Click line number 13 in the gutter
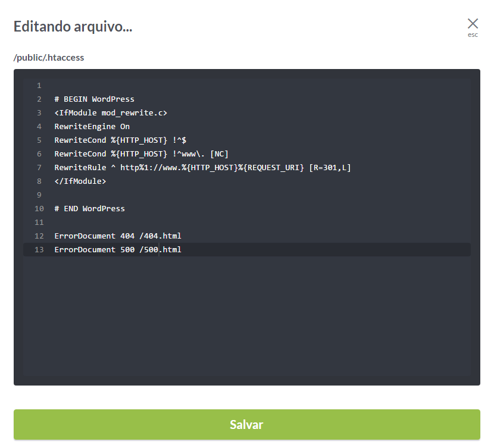494x448 pixels. pos(39,250)
